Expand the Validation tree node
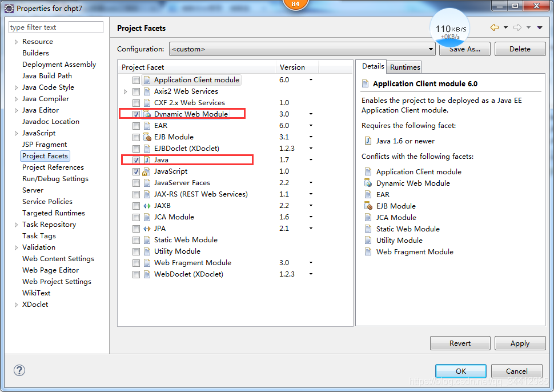Image resolution: width=554 pixels, height=392 pixels. (16, 247)
